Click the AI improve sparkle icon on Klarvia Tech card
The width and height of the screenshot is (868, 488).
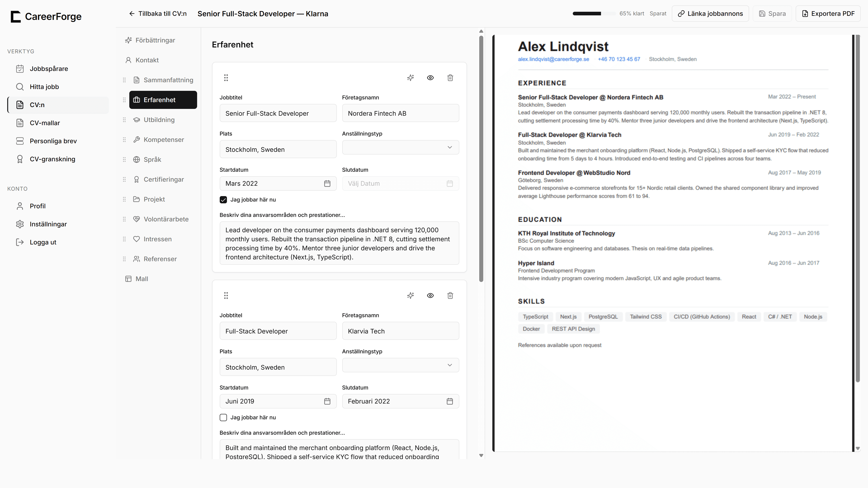coord(410,295)
